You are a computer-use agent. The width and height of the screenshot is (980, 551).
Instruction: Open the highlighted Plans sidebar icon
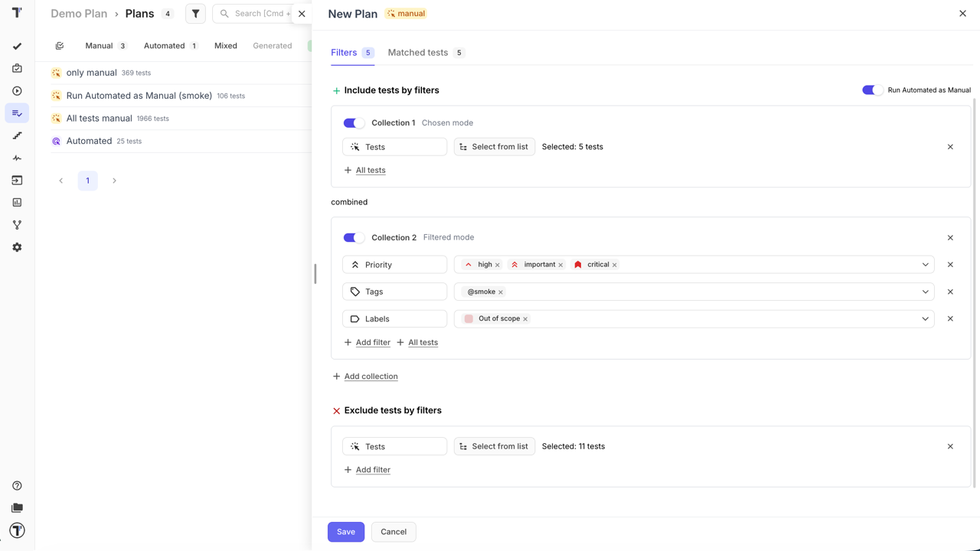(17, 112)
